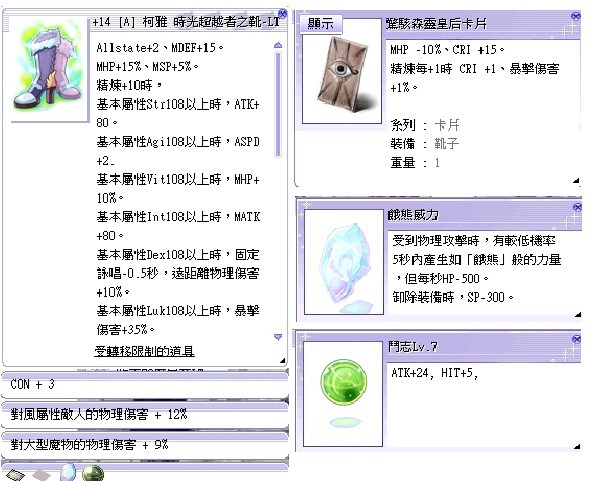Click the 'Luk108以上時，暴擊' line

tap(178, 311)
